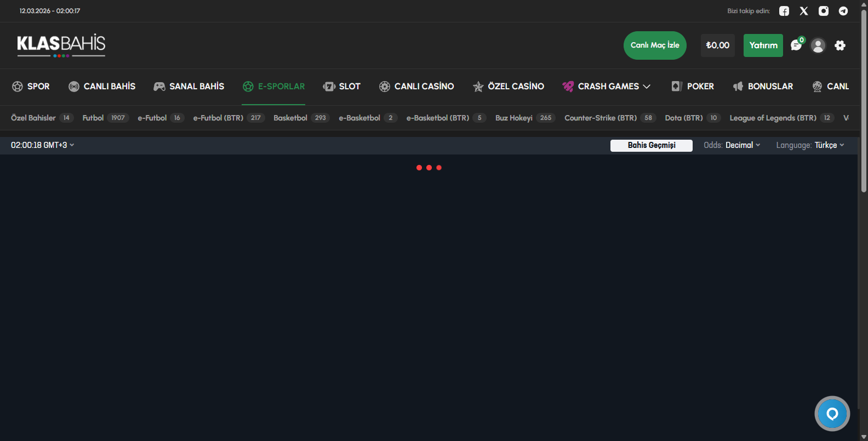Open the live support chat bubble
Viewport: 868px width, 441px height.
click(x=832, y=414)
